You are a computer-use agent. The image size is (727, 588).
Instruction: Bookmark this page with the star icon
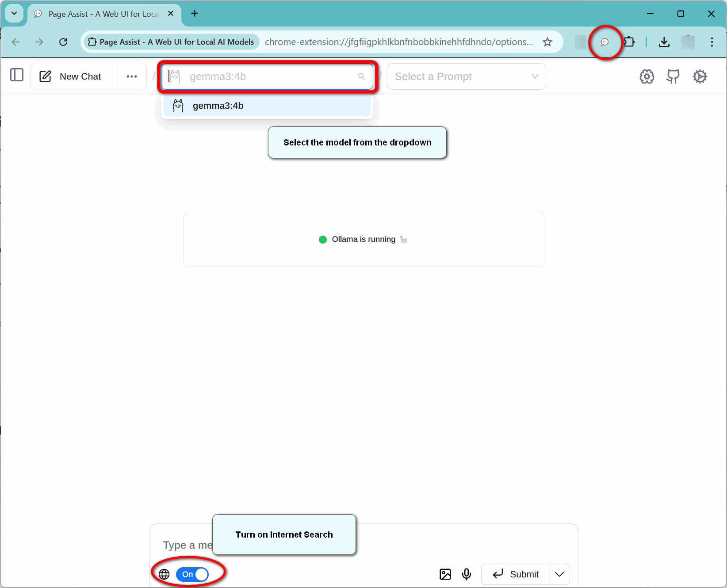coord(547,42)
